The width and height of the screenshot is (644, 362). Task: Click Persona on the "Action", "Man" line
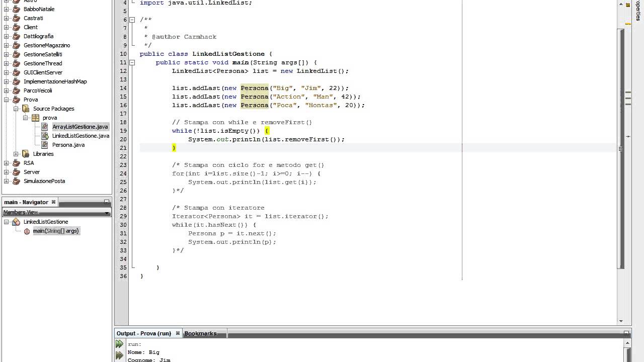pos(255,97)
